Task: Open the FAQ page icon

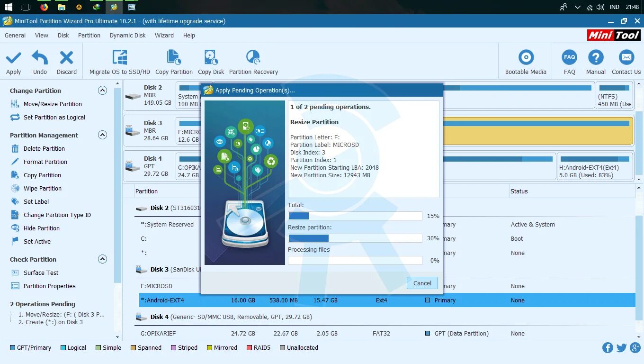Action: (569, 58)
